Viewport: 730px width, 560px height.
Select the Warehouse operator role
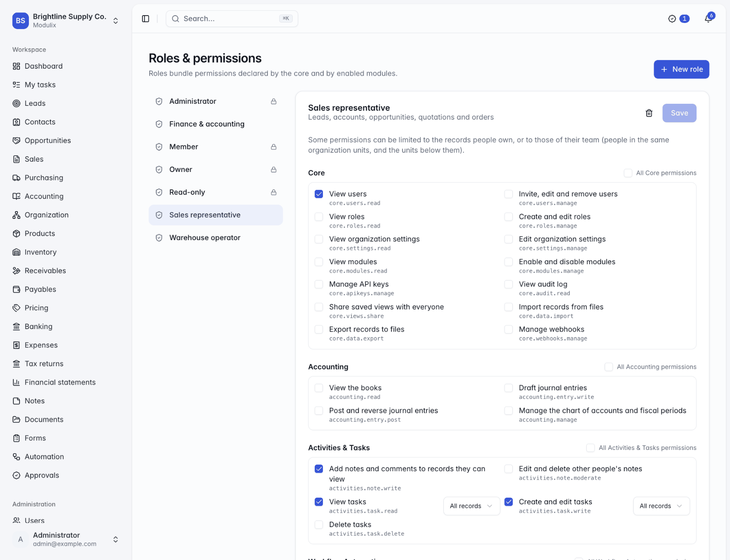tap(216, 238)
